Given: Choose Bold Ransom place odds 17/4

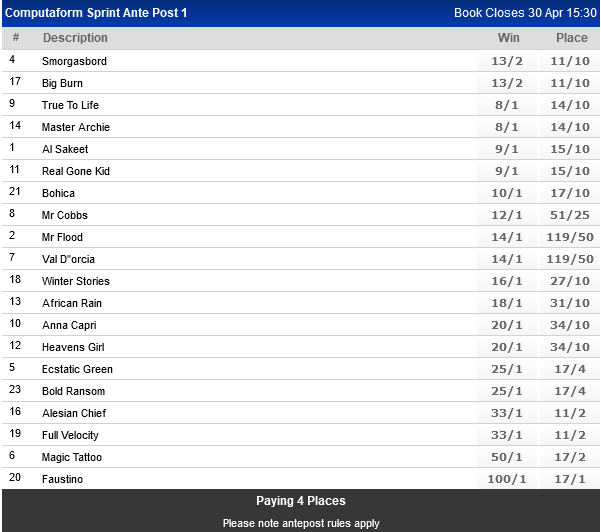Looking at the screenshot, I should click(571, 391).
